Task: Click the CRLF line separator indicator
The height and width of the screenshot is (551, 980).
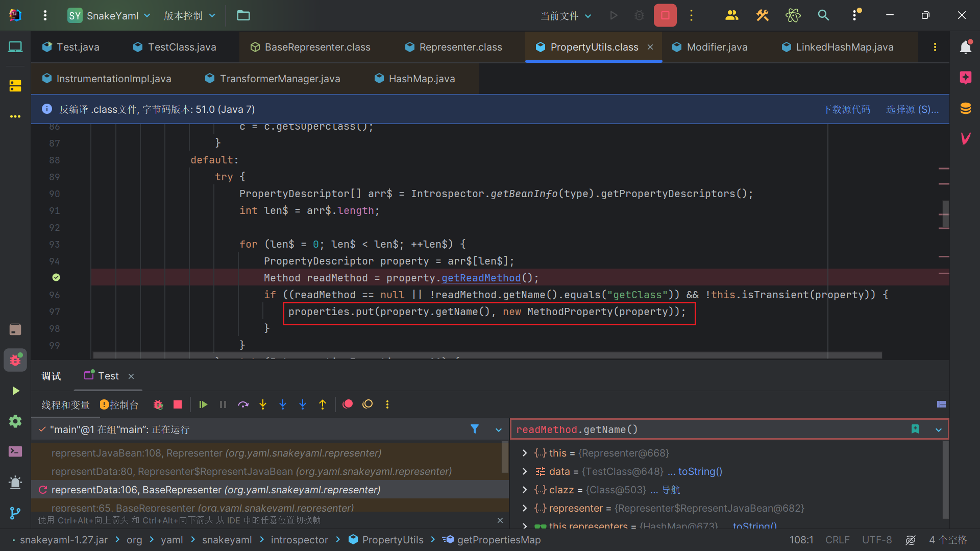Action: point(837,540)
